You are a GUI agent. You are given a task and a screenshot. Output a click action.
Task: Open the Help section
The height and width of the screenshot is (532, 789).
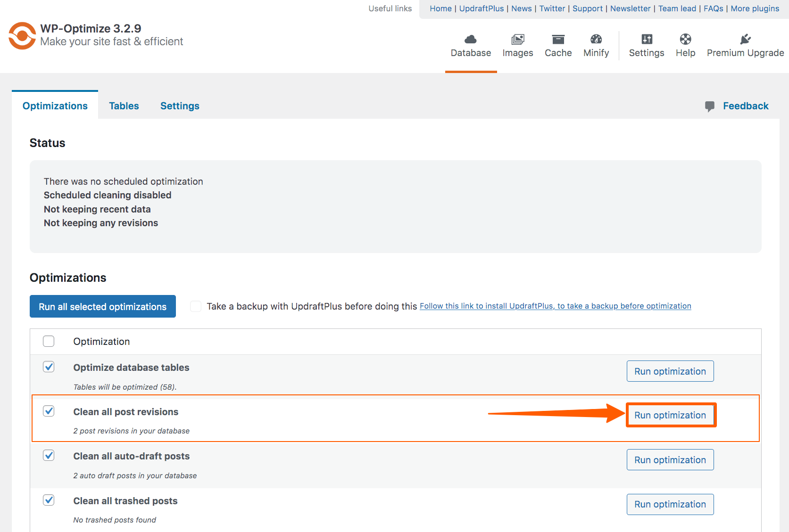click(685, 45)
